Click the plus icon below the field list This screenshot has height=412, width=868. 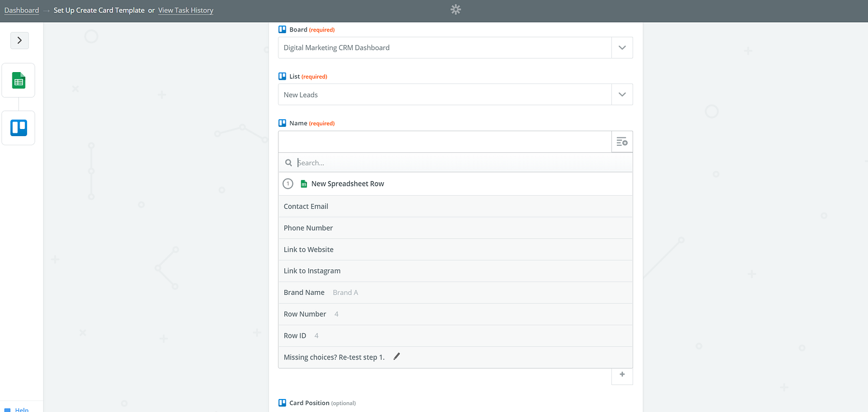622,375
